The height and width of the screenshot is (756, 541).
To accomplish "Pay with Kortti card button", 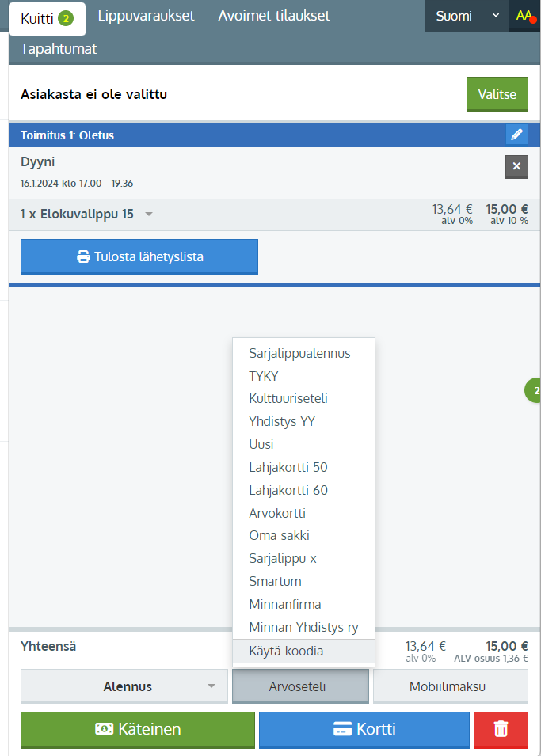I will click(364, 729).
